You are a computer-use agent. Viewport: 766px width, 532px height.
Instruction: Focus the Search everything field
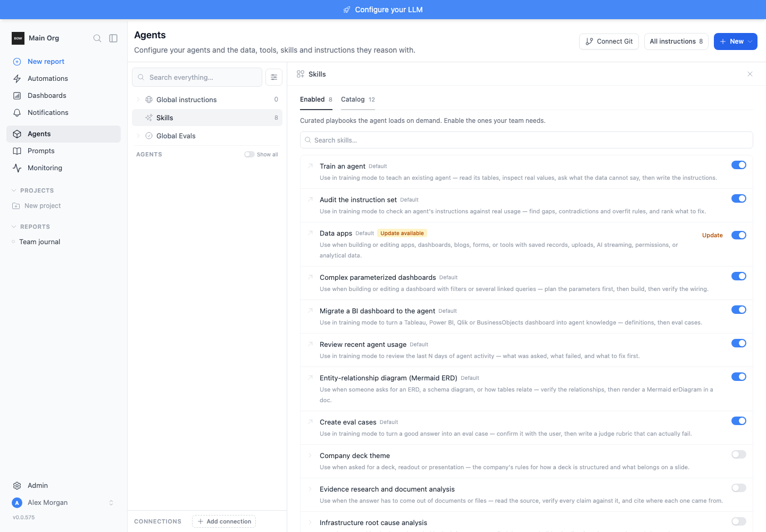tap(197, 77)
